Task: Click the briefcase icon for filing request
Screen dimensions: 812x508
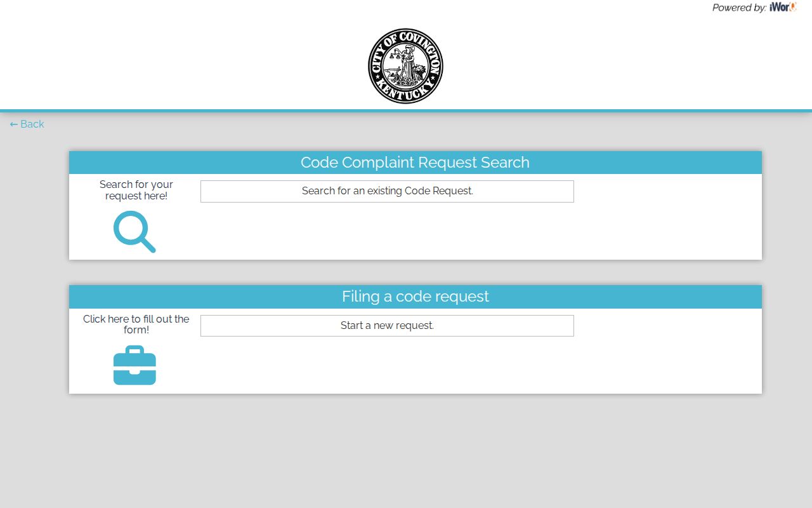Action: (134, 365)
